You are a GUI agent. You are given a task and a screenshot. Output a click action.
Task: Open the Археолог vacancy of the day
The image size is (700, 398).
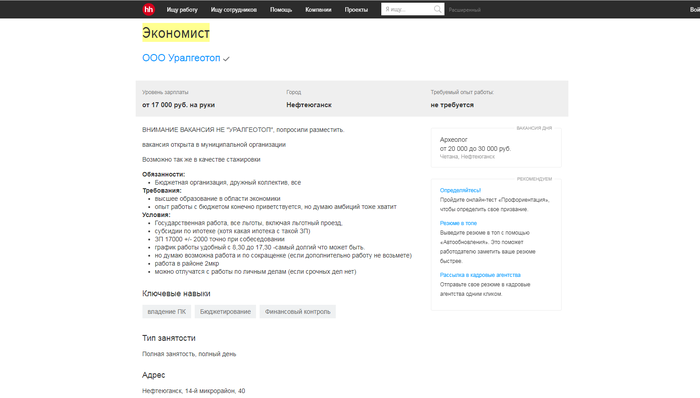click(454, 140)
